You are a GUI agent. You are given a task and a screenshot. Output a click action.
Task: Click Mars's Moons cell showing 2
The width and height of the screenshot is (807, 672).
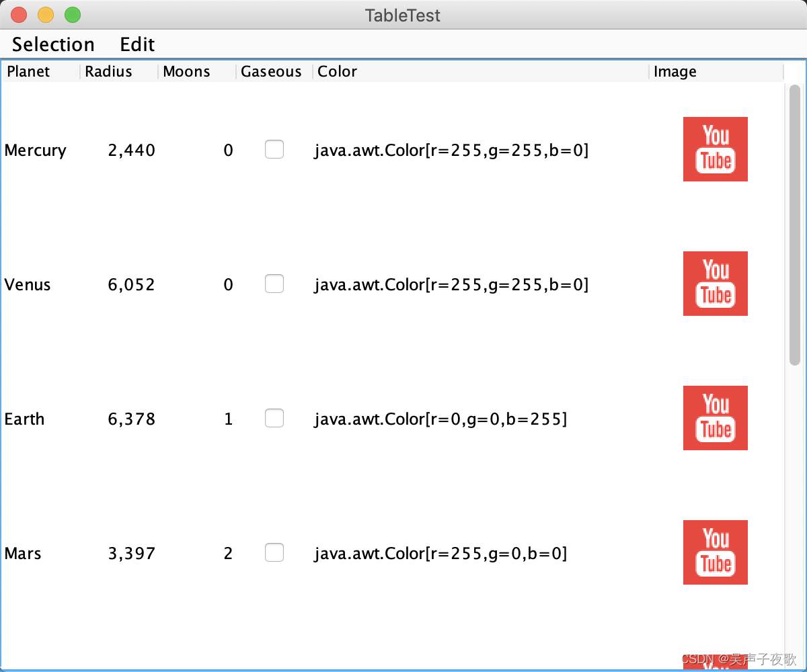229,553
